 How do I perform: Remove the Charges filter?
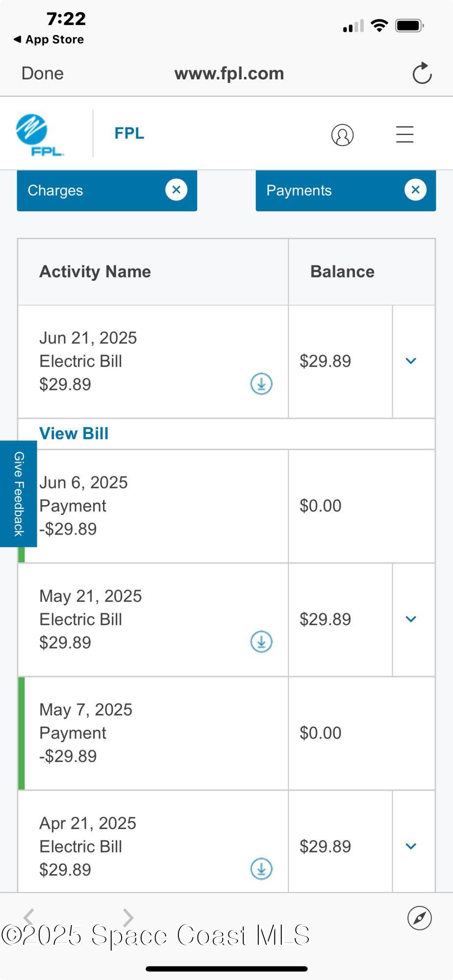pos(176,190)
